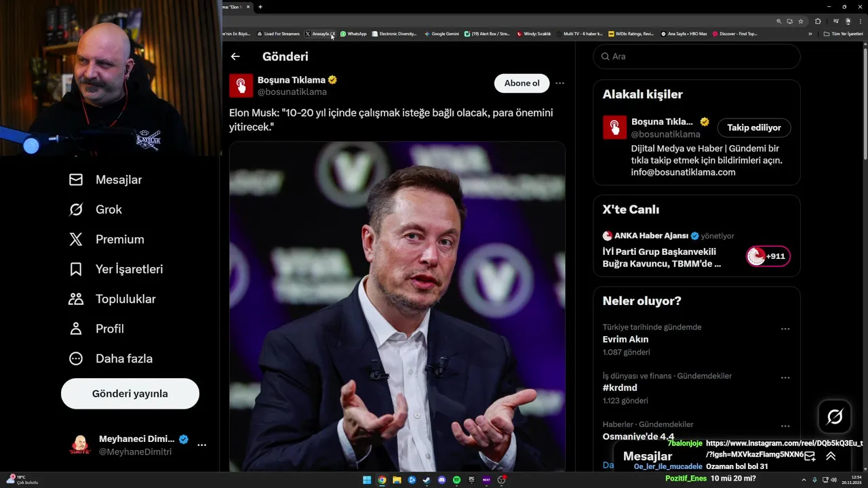Open Chrome profile avatar

pos(848,21)
